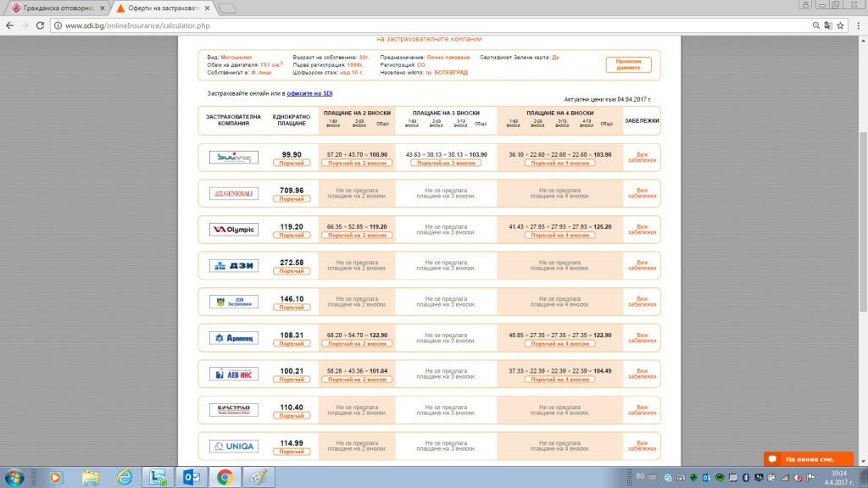Bookmark page with the star icon
The image size is (868, 488).
click(840, 25)
